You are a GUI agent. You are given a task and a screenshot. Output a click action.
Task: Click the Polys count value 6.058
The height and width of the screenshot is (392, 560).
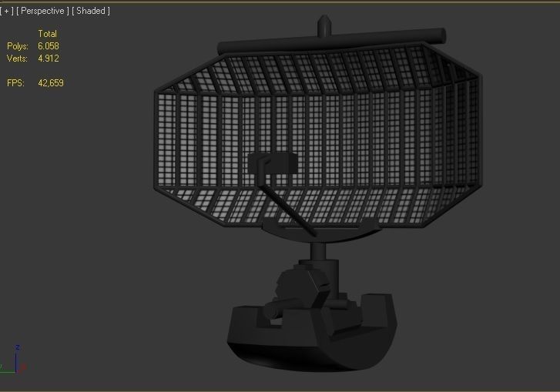click(x=49, y=46)
